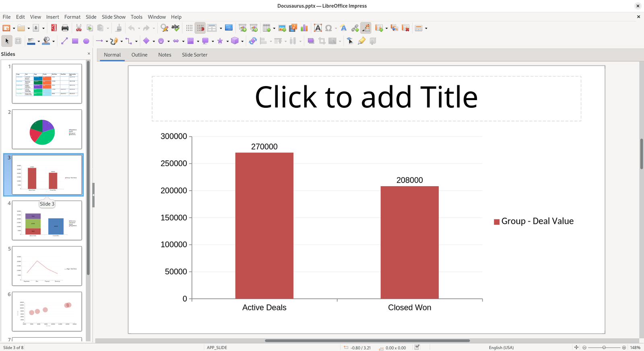Click the Copy icon
Screen dimensions: 644x351
tap(90, 28)
